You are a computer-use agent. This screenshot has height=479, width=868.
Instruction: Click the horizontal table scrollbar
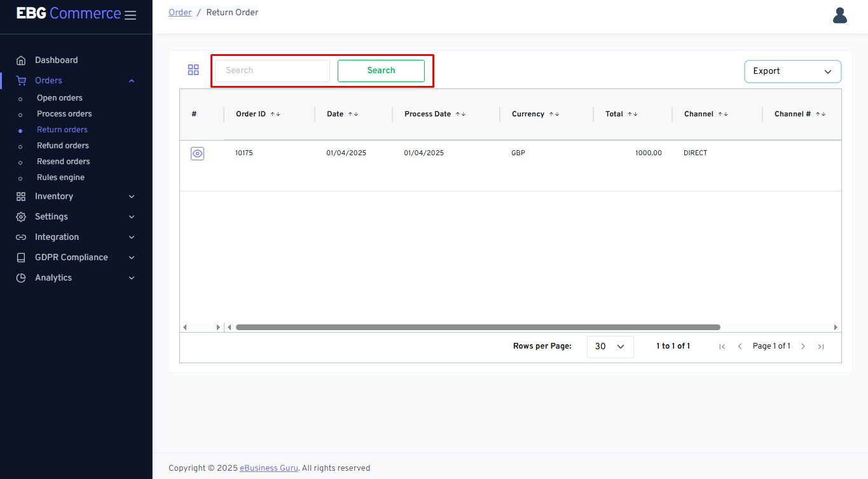coord(478,328)
